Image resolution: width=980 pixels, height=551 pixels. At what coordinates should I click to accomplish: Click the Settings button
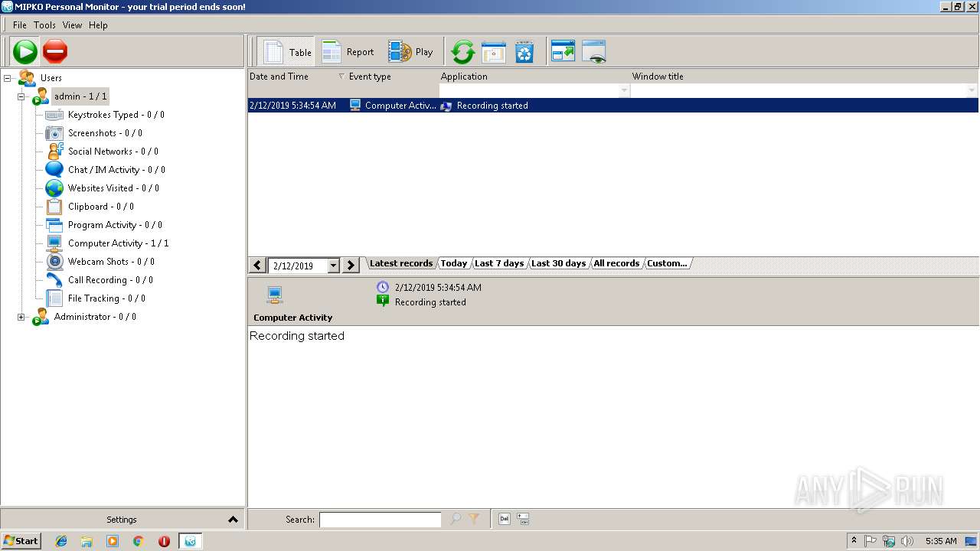tap(122, 520)
